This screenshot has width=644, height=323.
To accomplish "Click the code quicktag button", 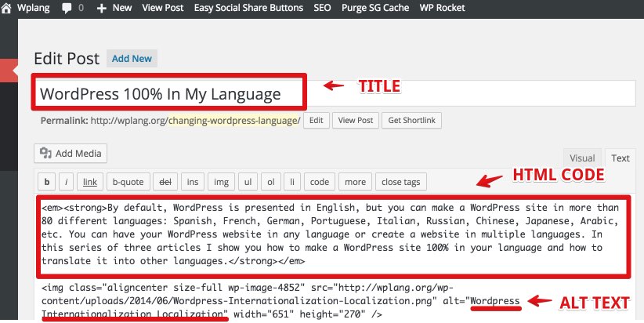I will [320, 182].
